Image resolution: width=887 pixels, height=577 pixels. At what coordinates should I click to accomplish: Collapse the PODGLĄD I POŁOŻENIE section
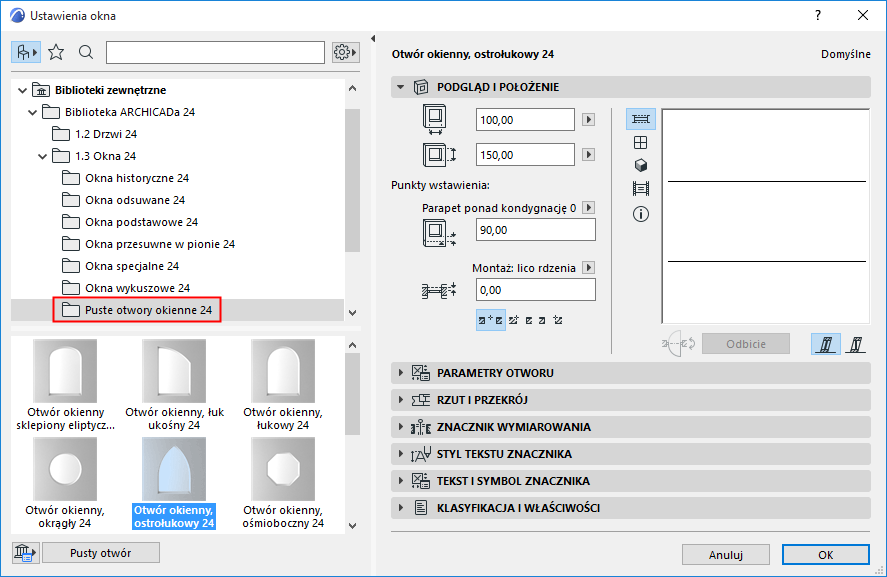[x=401, y=87]
